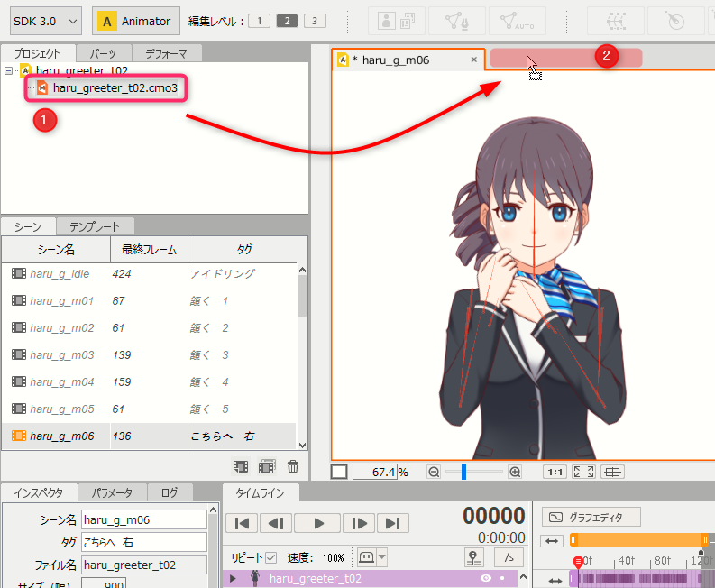Viewport: 715px width, 588px height.
Task: Click the haru_g_m06 scene film icon
Action: [x=19, y=436]
